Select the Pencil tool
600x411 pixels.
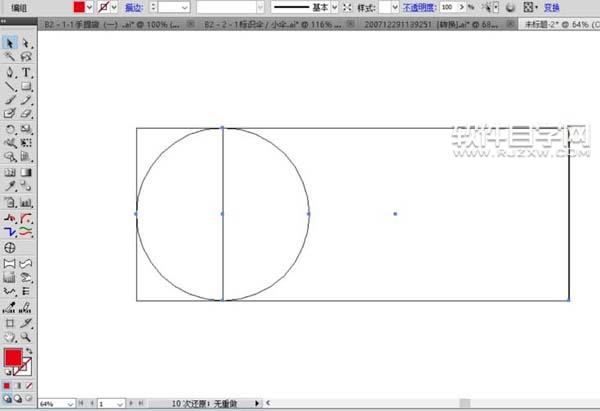click(26, 100)
